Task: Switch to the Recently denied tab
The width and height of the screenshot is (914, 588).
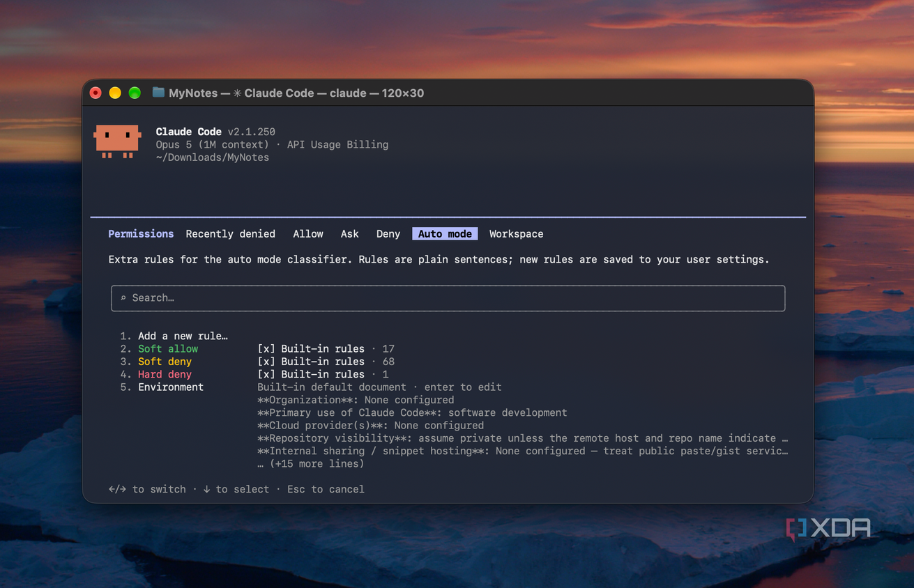Action: (230, 234)
